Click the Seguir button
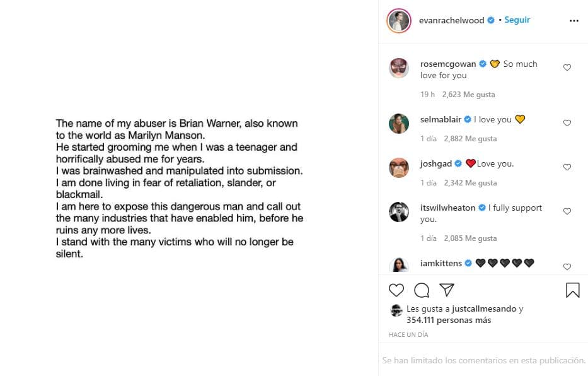 click(x=517, y=20)
